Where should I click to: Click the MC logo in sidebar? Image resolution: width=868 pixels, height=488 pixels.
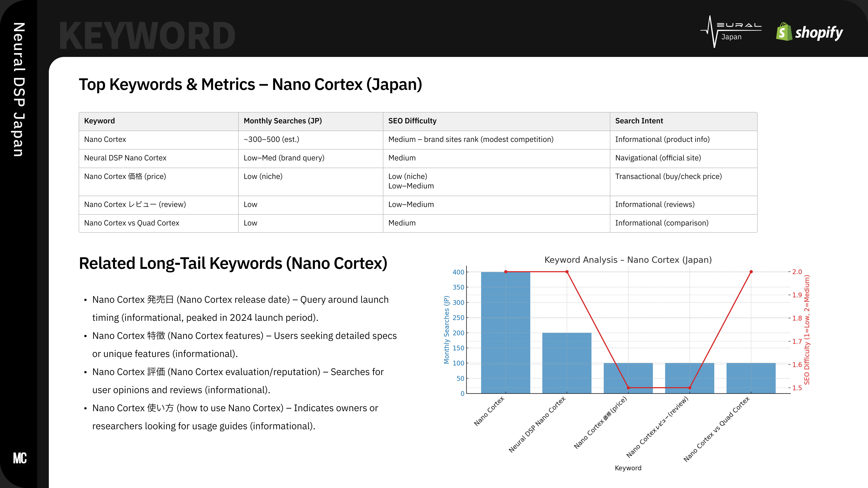point(19,458)
